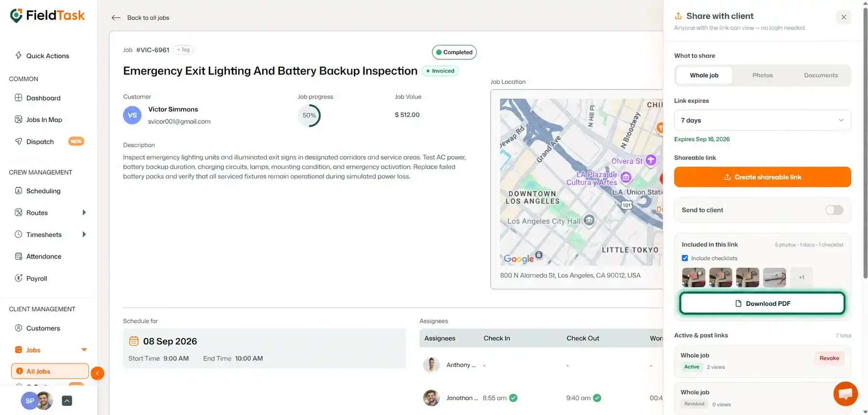Open Scheduling section
Screen dimensions: 868x415
pyautogui.click(x=43, y=191)
